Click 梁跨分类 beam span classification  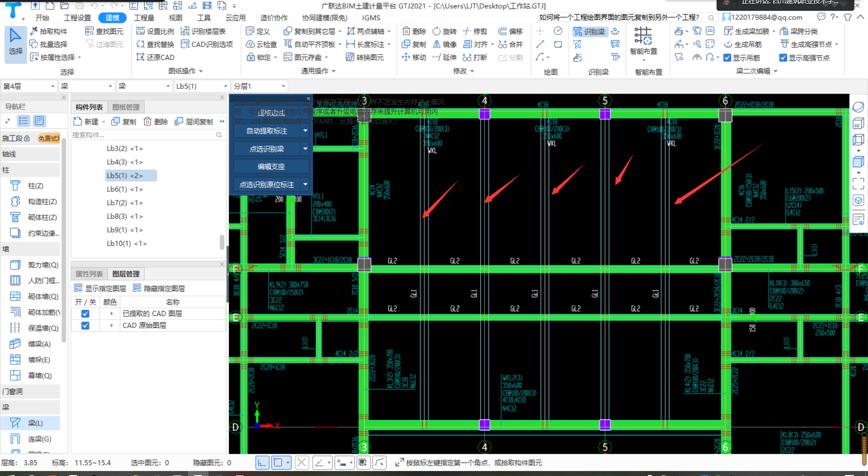(x=799, y=31)
